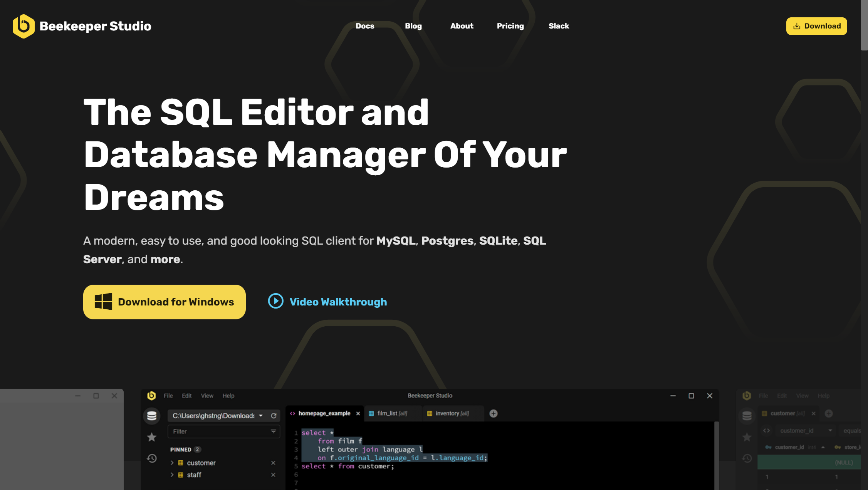Click the inventory table grid icon
This screenshot has height=490, width=868.
(x=430, y=413)
